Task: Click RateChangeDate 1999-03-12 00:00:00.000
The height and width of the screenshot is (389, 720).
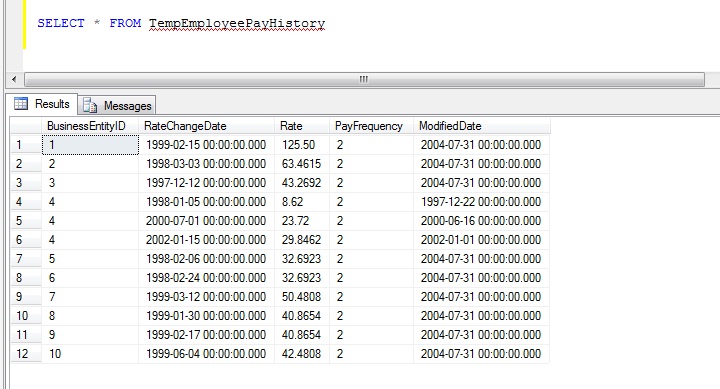Action: pos(207,297)
